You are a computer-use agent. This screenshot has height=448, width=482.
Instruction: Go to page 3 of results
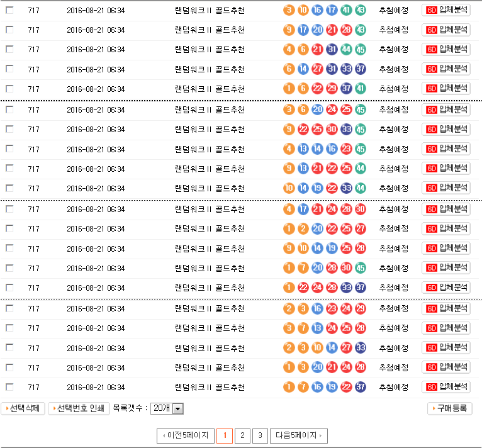260,435
